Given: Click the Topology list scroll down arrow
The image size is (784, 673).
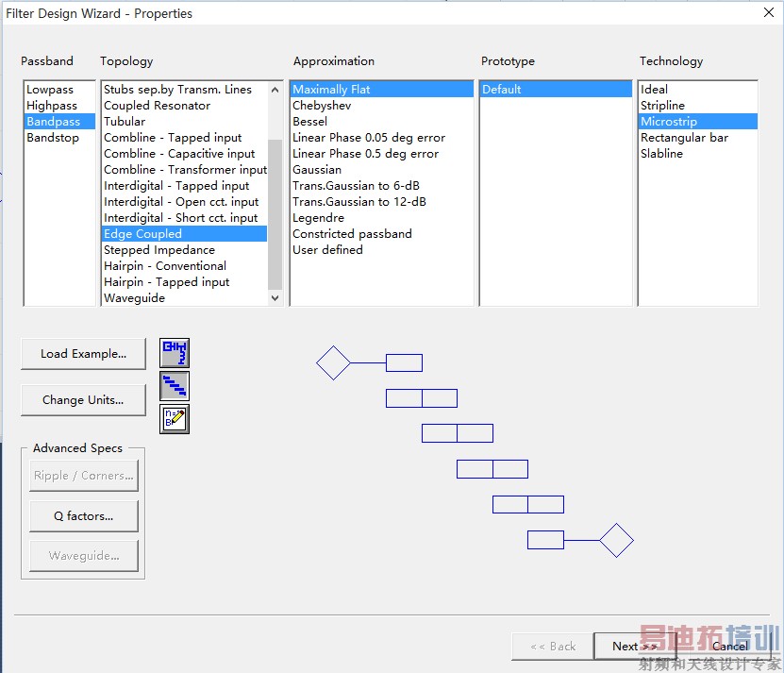Looking at the screenshot, I should point(275,297).
